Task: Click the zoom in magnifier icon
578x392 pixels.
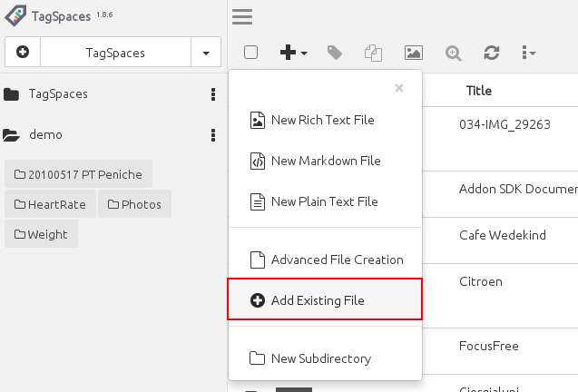Action: pos(453,54)
